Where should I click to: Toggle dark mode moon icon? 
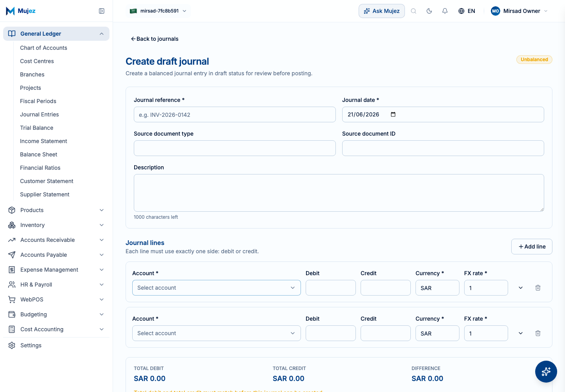click(x=429, y=11)
